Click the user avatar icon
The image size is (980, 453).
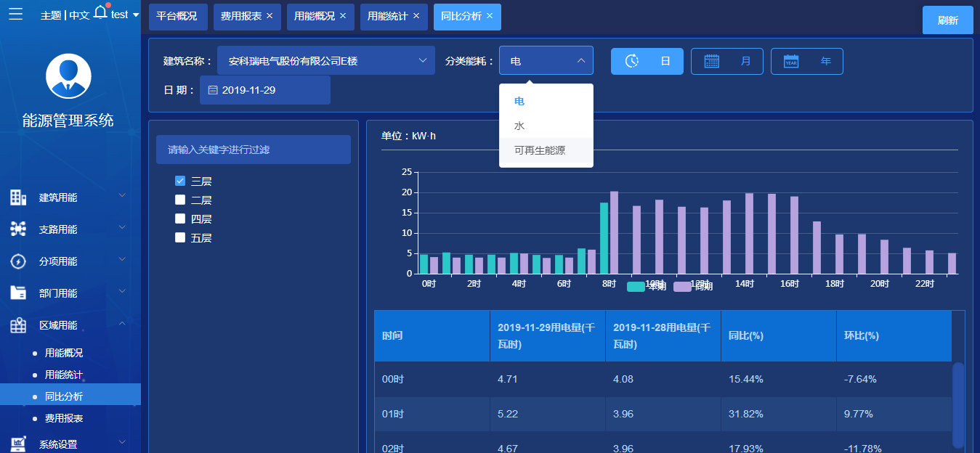click(x=68, y=76)
